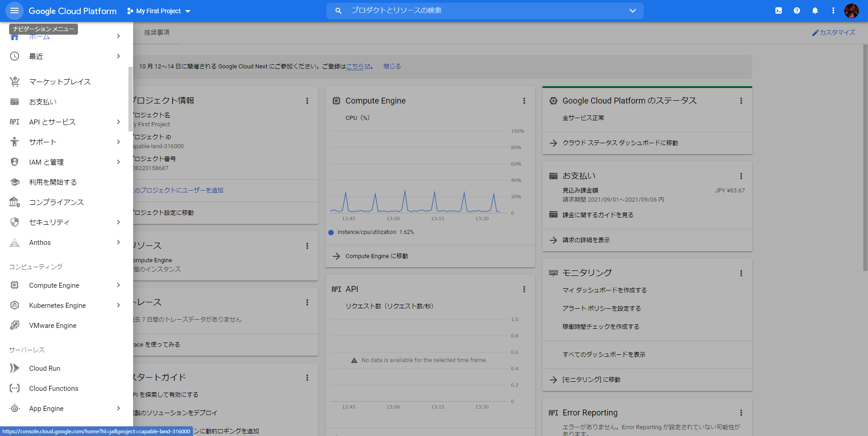Screen dimensions: 868x436
Task: Open アラート ポリシーを設定する link
Action: pos(602,308)
